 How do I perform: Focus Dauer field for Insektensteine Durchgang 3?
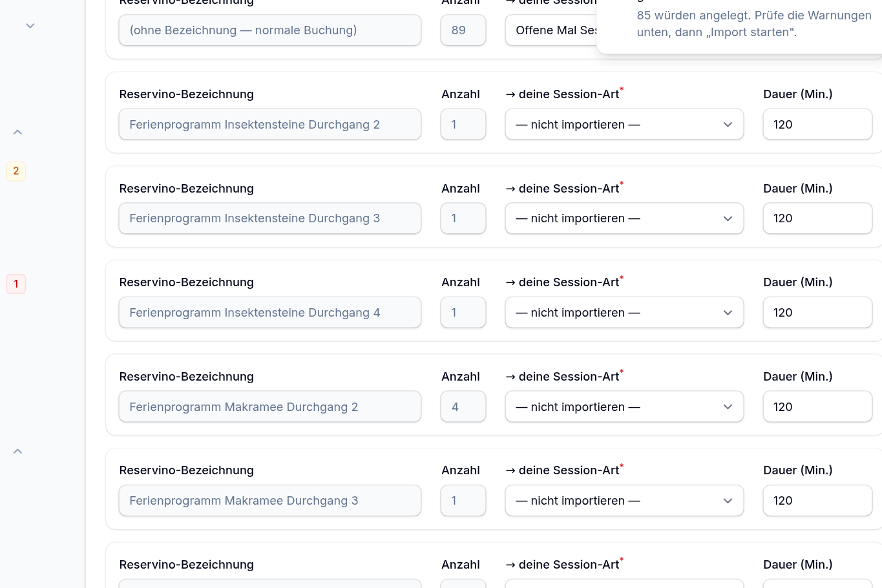[x=817, y=218]
